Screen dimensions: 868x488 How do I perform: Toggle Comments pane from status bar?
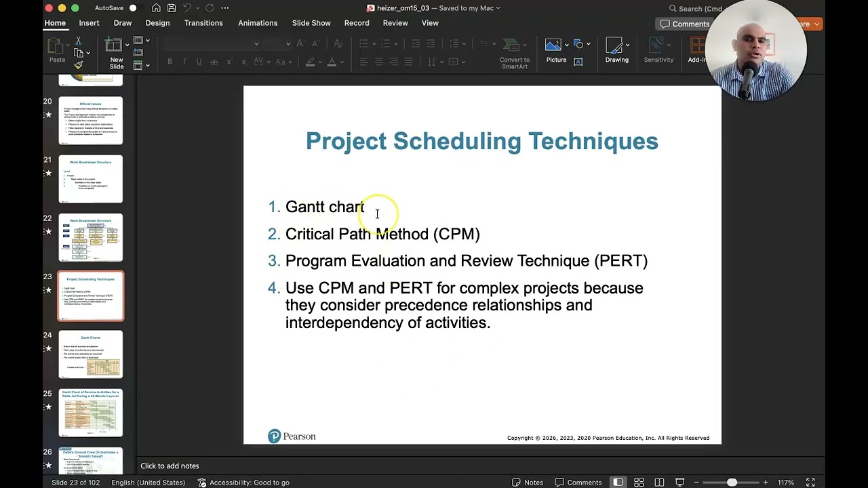(x=578, y=483)
